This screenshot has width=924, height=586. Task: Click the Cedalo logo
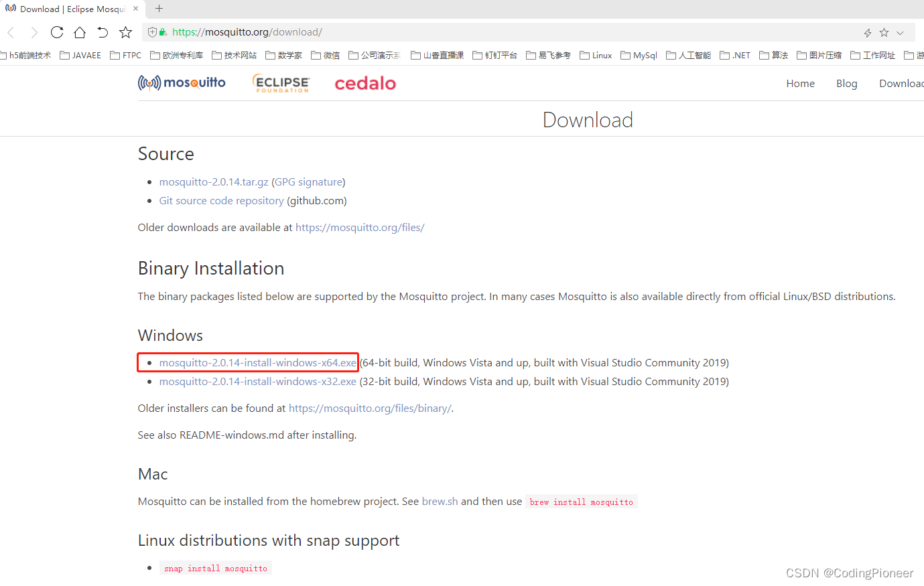tap(365, 83)
